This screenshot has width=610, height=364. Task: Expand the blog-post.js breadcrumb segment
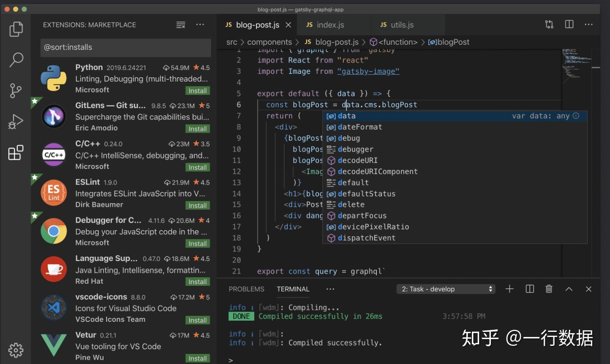click(332, 42)
